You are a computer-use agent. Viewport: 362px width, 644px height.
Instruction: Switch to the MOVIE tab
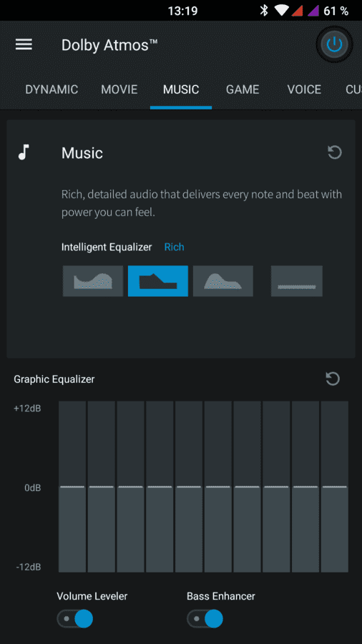[119, 89]
